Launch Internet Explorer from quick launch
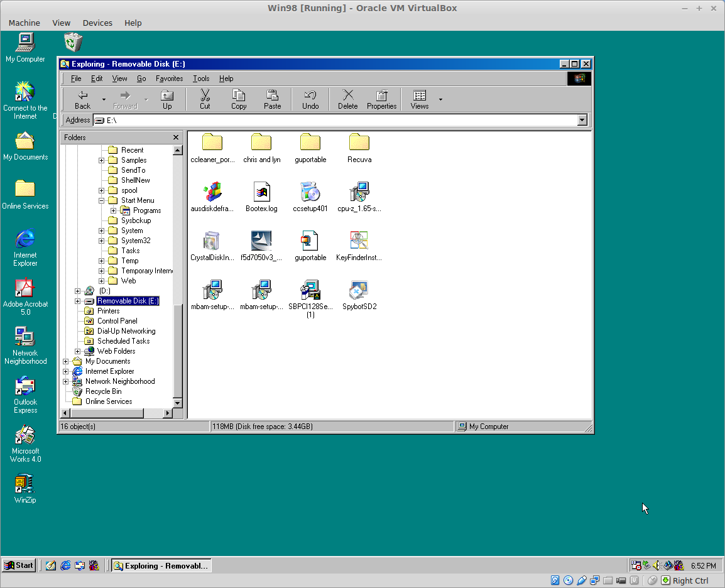725x588 pixels. click(66, 565)
